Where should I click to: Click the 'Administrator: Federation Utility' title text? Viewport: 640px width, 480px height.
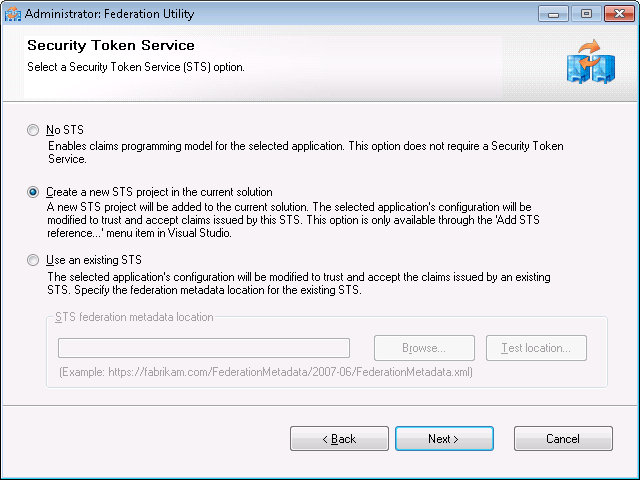110,14
